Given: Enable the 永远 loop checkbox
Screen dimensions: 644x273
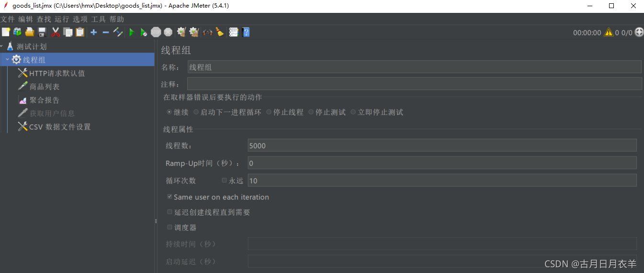Looking at the screenshot, I should pyautogui.click(x=224, y=181).
